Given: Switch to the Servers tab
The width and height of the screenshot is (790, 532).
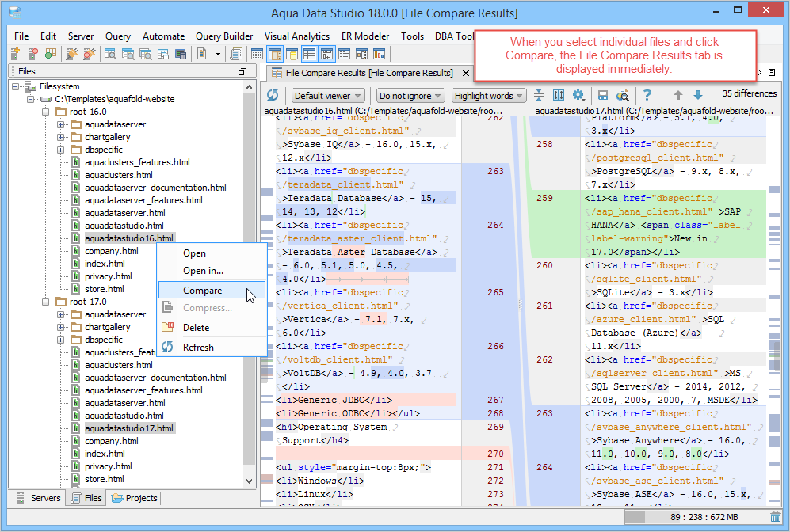Looking at the screenshot, I should 38,498.
